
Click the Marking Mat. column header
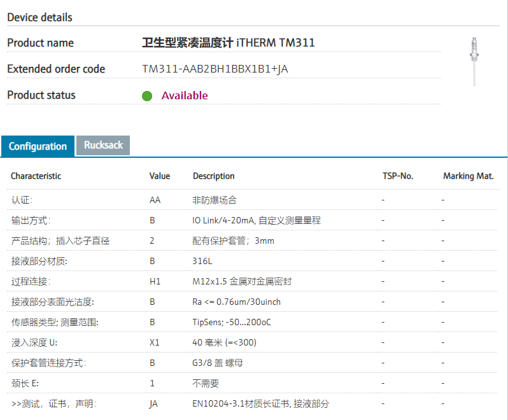pyautogui.click(x=468, y=176)
